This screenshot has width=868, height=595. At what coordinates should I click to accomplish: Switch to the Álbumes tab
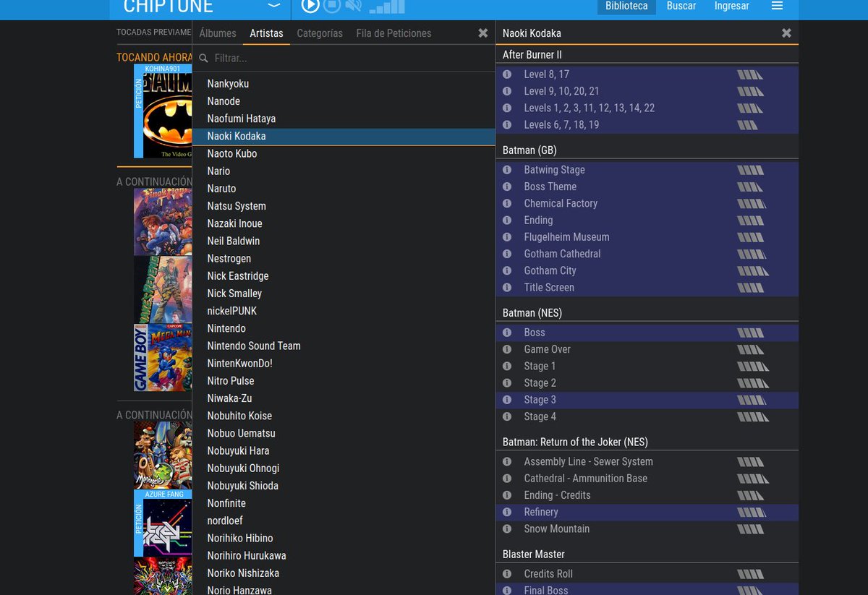pyautogui.click(x=218, y=33)
